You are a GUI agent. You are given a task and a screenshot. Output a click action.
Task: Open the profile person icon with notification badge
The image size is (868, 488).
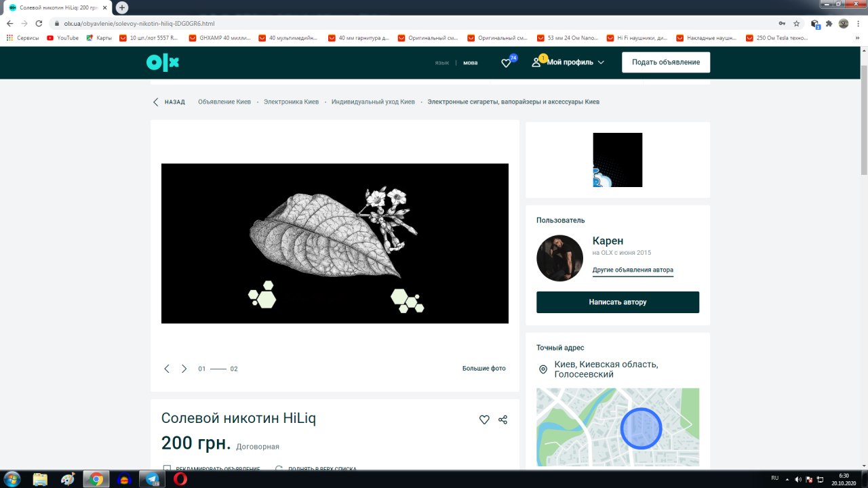point(536,62)
